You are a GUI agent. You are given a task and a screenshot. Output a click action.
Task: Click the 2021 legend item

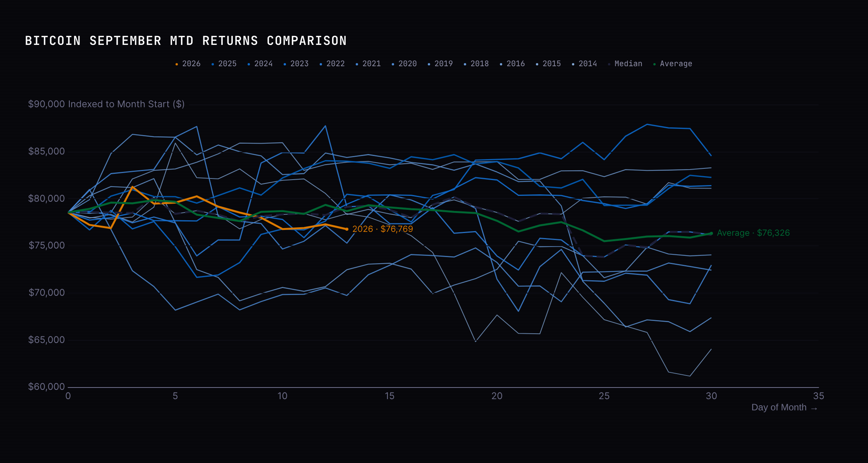coord(368,64)
